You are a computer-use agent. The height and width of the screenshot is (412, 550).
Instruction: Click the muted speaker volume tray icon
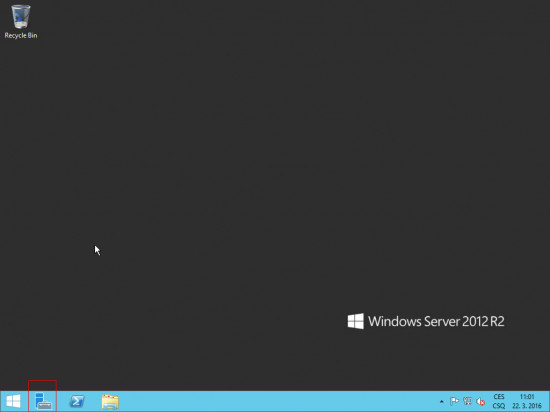(481, 401)
